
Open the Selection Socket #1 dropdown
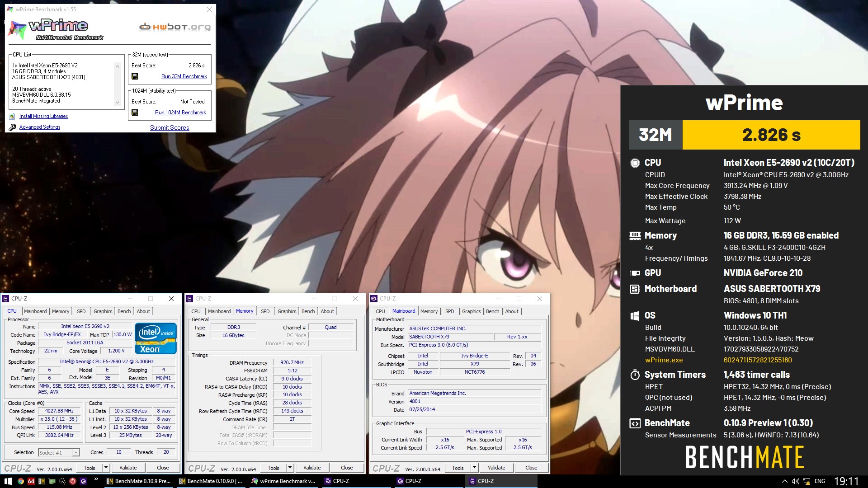(x=59, y=452)
